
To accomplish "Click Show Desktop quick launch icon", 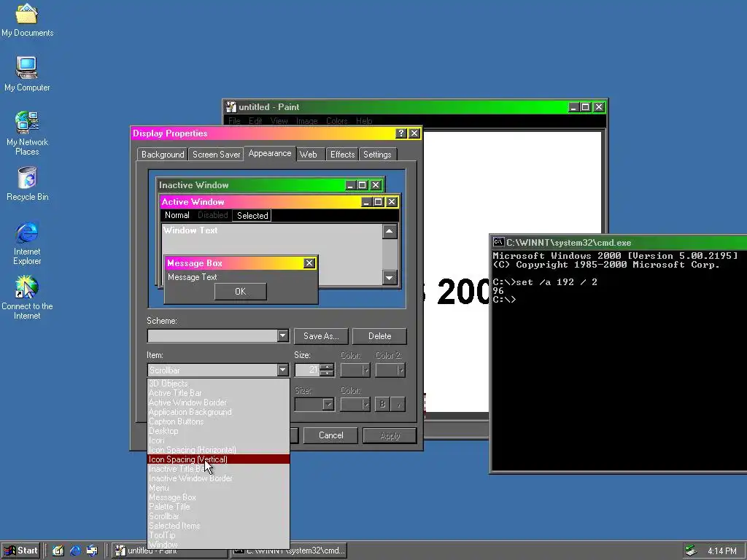I will (58, 551).
